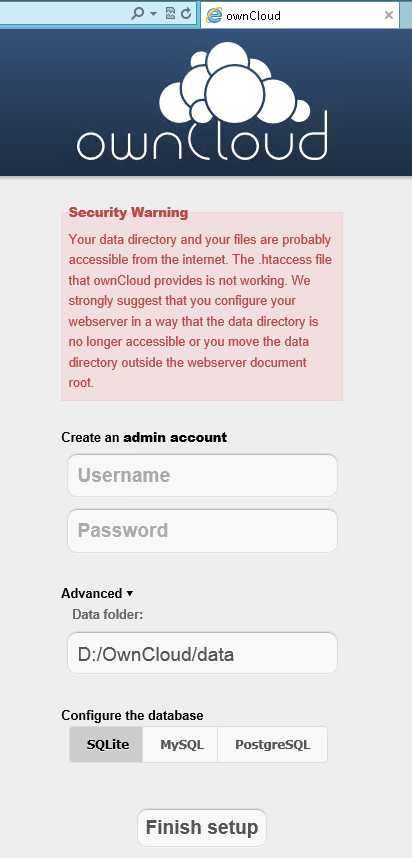Image resolution: width=412 pixels, height=858 pixels.
Task: Focus the Username input field
Action: pos(202,475)
